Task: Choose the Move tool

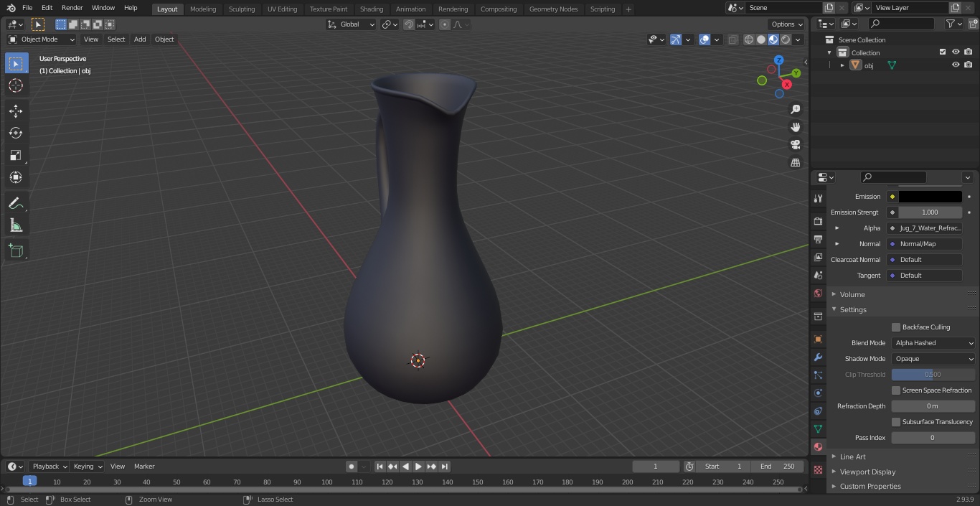Action: pos(16,111)
